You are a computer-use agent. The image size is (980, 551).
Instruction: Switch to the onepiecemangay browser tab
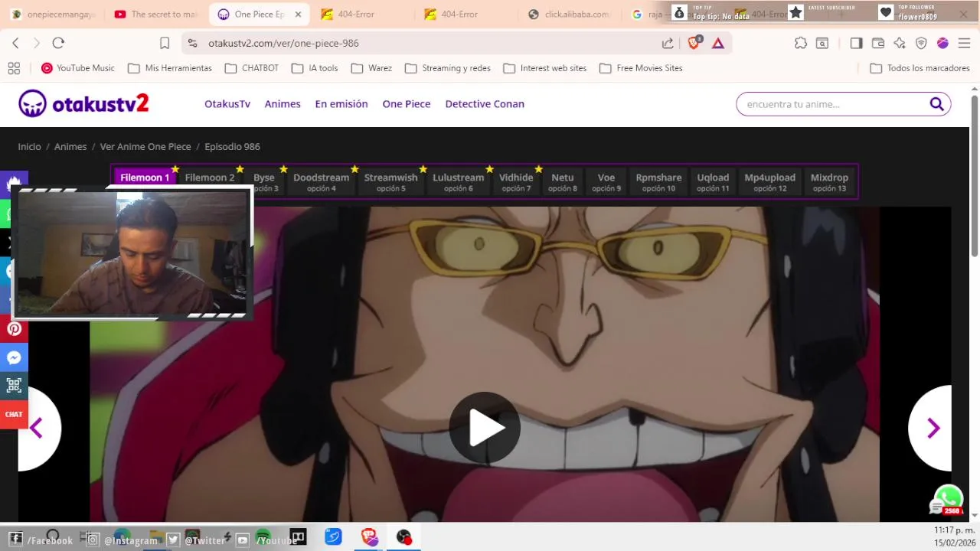[x=54, y=15]
